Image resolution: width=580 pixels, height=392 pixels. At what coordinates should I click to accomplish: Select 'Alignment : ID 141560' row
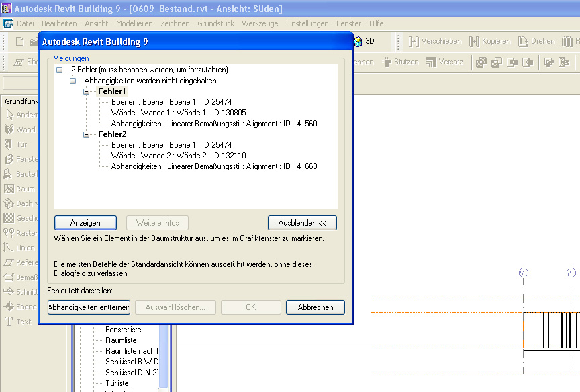pos(214,124)
